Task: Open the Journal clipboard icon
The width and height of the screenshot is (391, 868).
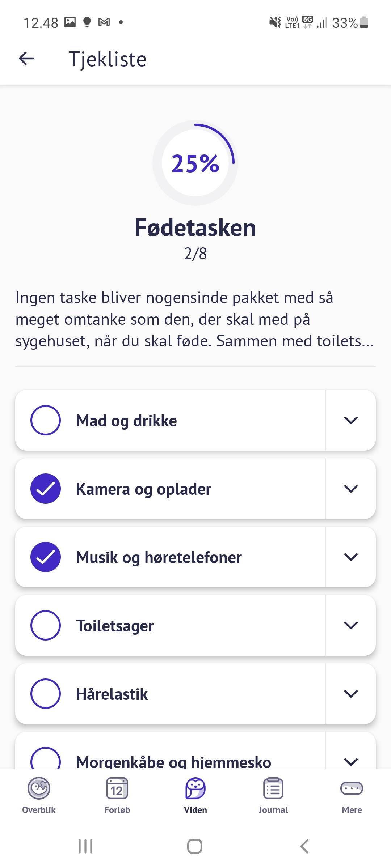Action: 273,788
